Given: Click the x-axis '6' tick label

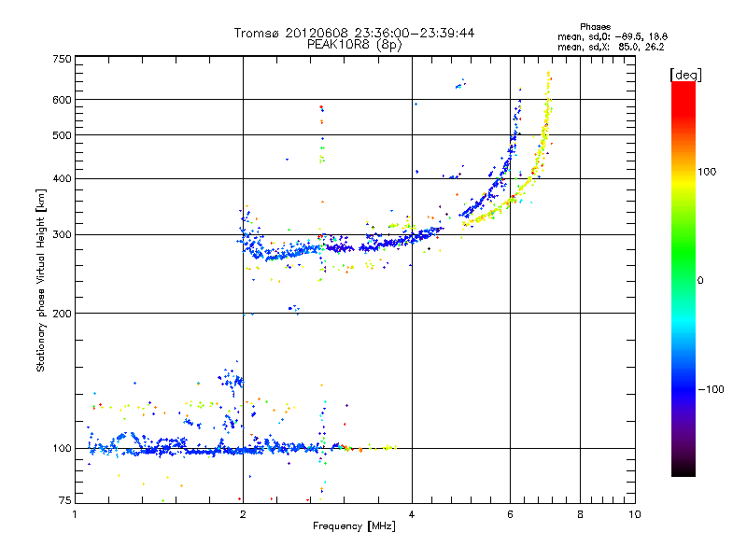Looking at the screenshot, I should click(x=510, y=514).
